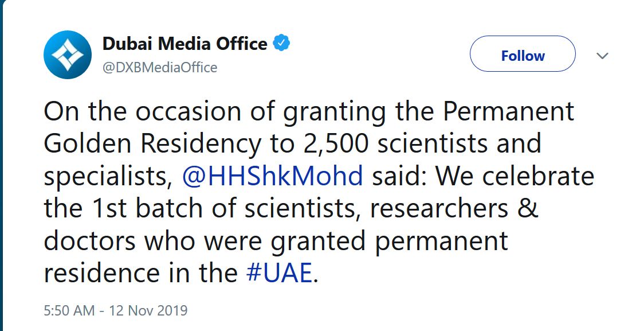Viewport: 644px width, 331px height.
Task: Click the Dubai Media Office profile avatar
Action: point(68,54)
